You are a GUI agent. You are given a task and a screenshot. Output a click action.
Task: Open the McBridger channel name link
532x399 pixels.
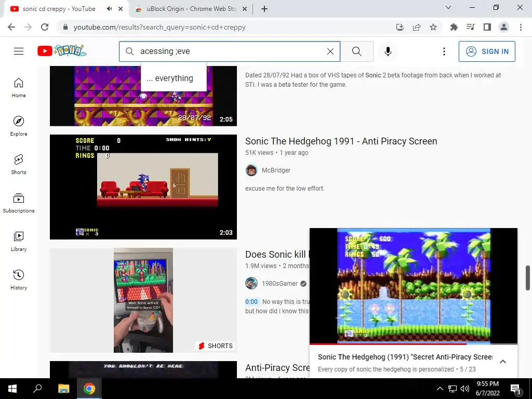276,170
